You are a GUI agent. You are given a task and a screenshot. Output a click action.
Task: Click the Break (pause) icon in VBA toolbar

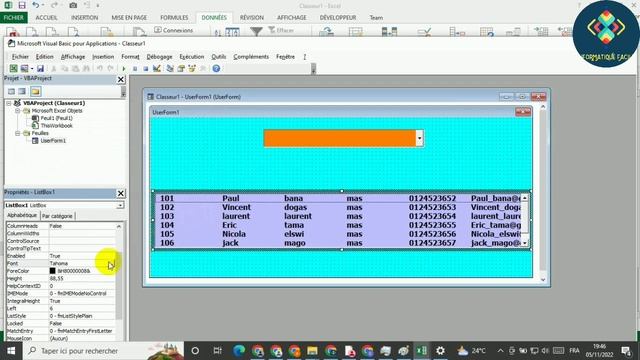tap(135, 69)
